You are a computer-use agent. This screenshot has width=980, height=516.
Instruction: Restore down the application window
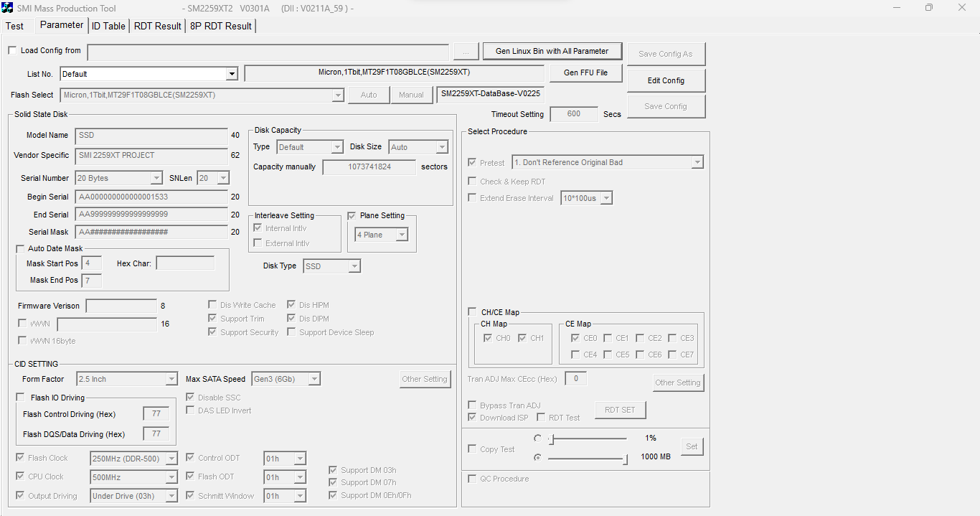click(x=929, y=8)
